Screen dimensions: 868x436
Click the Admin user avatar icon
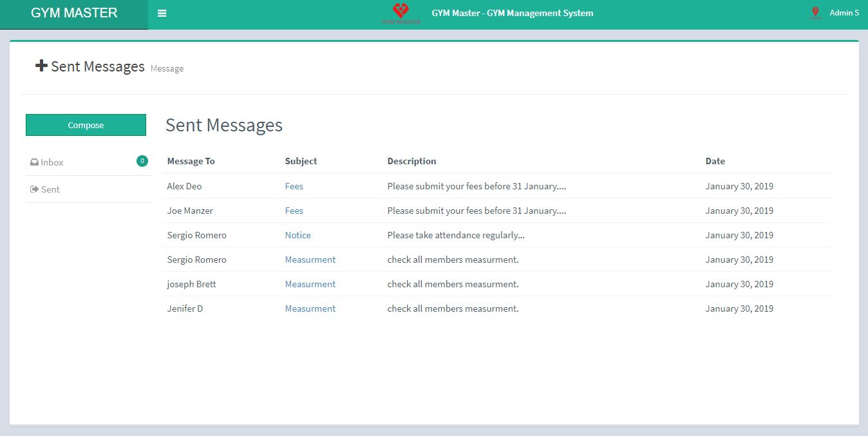pyautogui.click(x=815, y=13)
